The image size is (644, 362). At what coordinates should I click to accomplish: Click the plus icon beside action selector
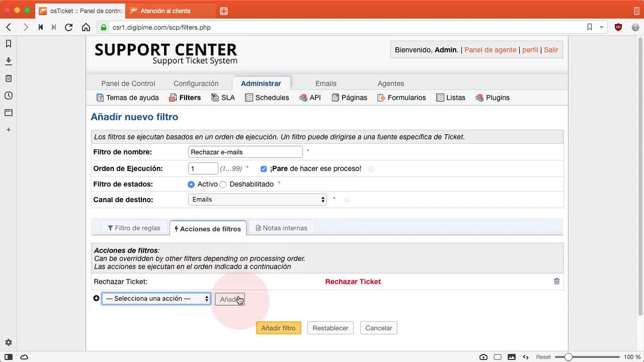[96, 298]
